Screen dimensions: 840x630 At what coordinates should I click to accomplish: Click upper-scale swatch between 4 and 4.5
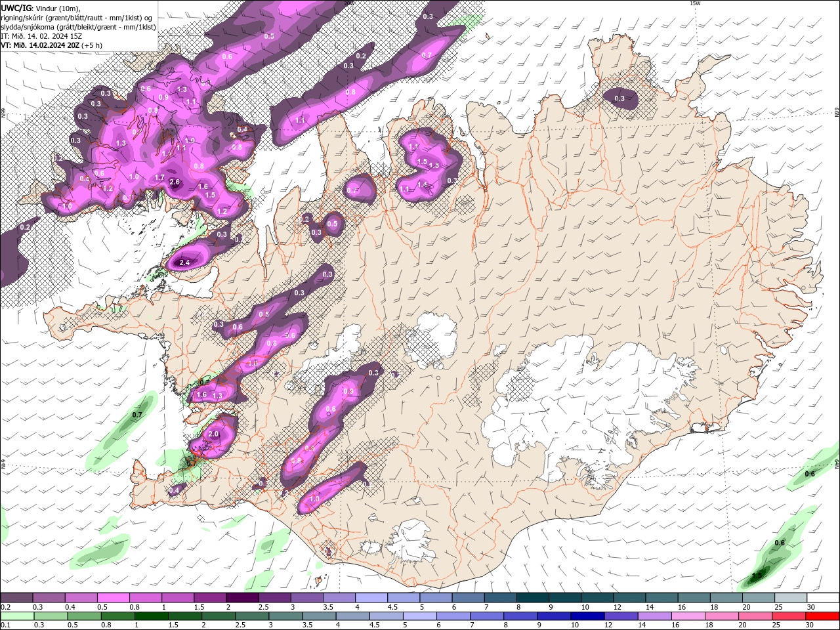point(371,598)
